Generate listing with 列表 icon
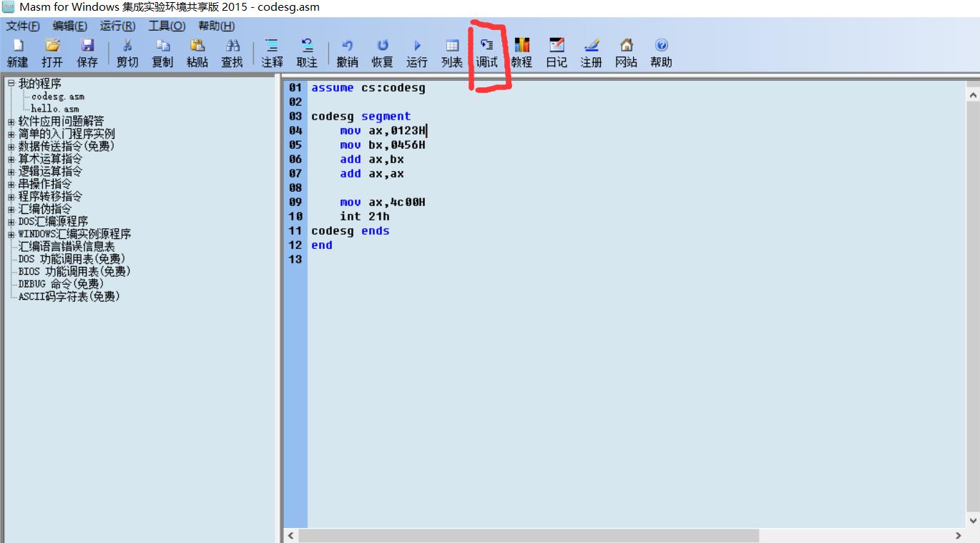The image size is (980, 543). (452, 45)
